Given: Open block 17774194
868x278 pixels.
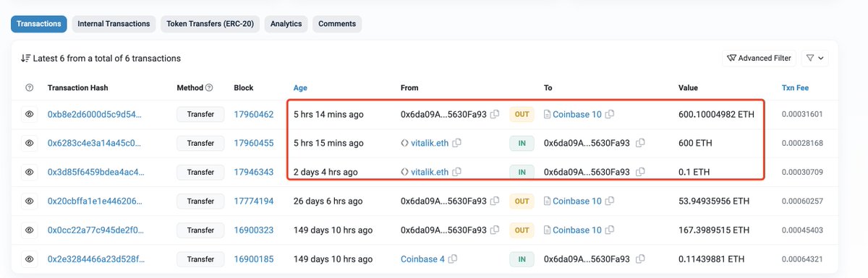Looking at the screenshot, I should click(254, 201).
